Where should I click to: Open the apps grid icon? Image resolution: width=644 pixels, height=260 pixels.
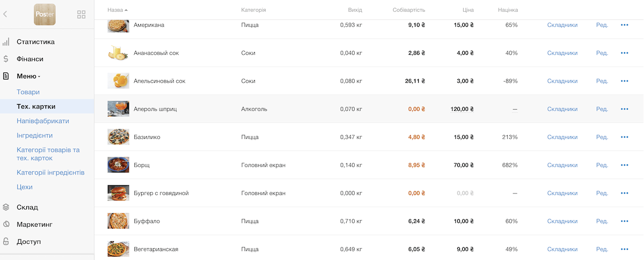82,15
